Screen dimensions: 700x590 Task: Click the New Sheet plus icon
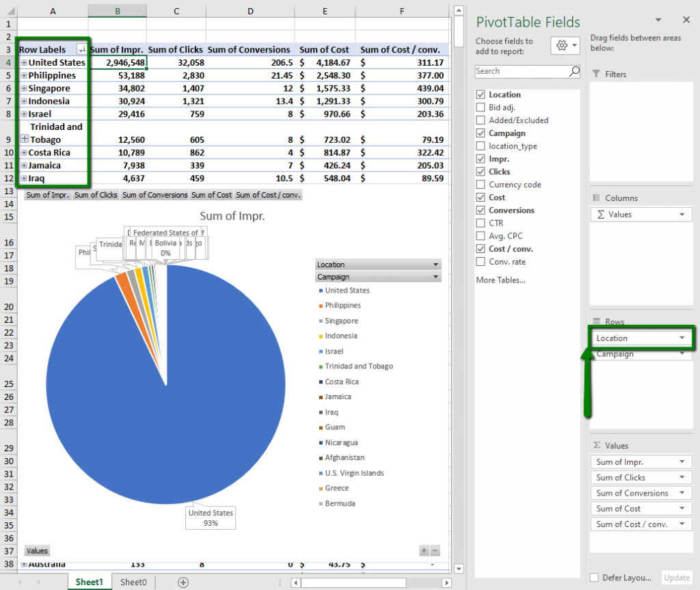[x=183, y=582]
